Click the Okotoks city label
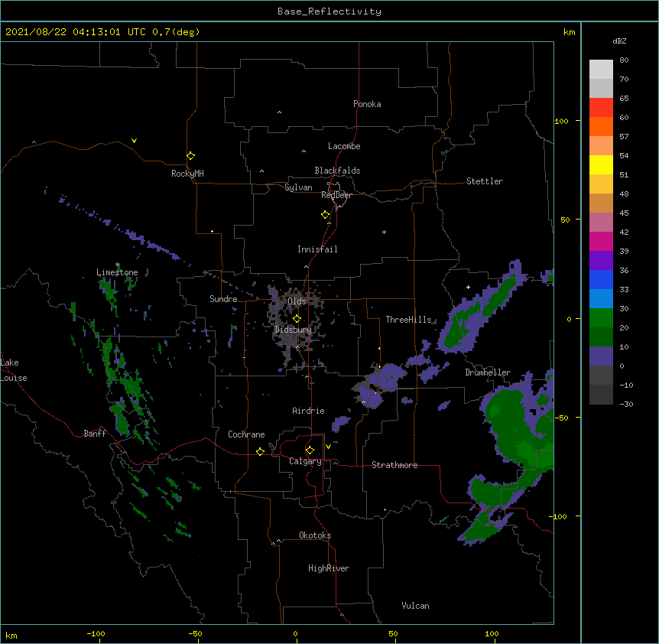This screenshot has width=659, height=644. (x=315, y=535)
